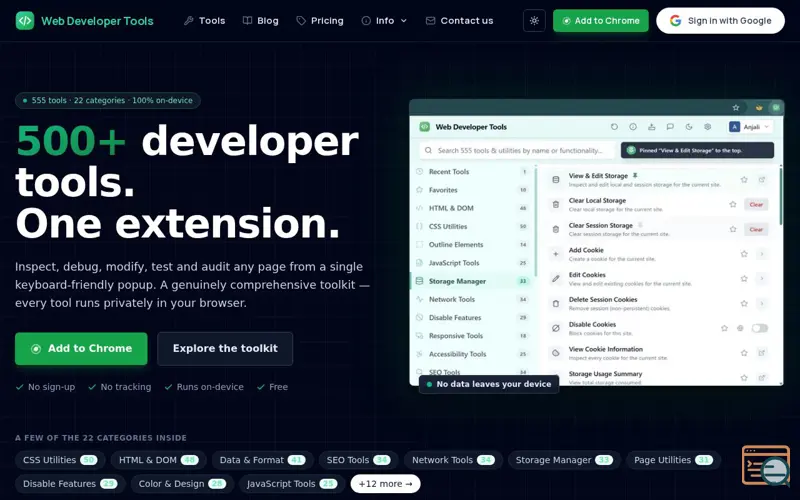Click the magnifier icon in the popup search box
This screenshot has height=500, width=800.
click(x=429, y=151)
